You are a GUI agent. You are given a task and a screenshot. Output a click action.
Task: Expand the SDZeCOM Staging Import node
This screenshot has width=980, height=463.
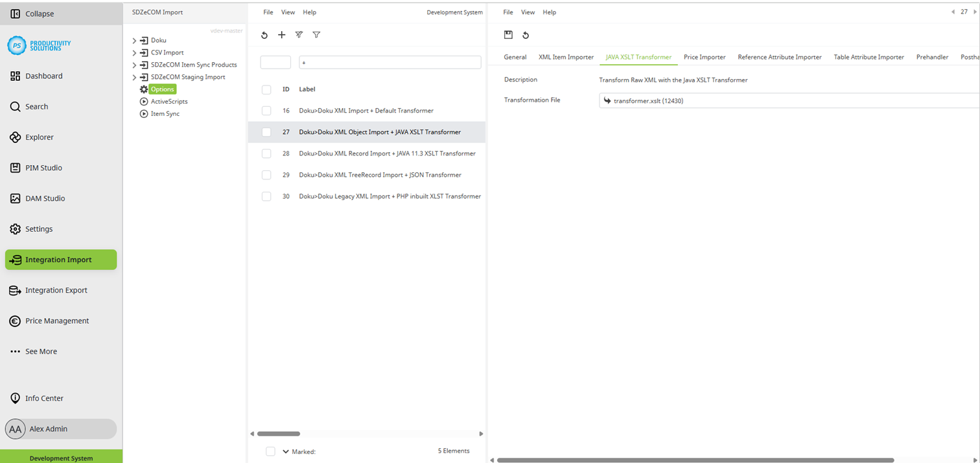[x=134, y=76]
